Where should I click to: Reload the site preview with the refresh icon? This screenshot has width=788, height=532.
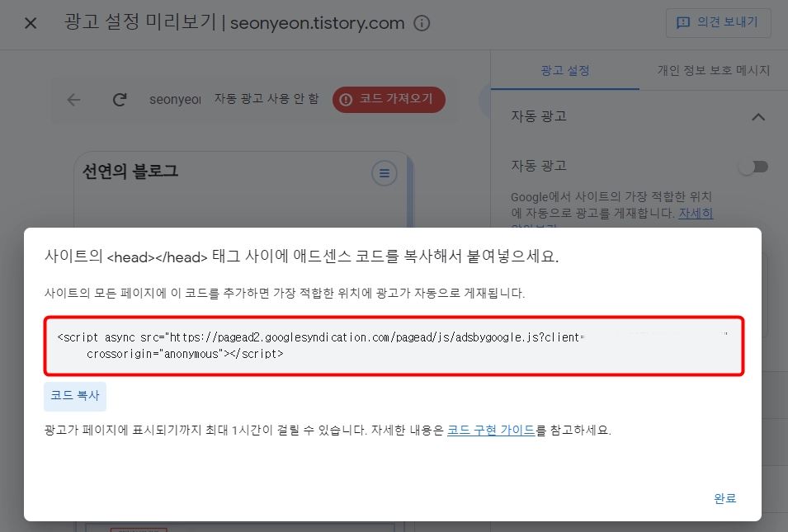pyautogui.click(x=120, y=100)
